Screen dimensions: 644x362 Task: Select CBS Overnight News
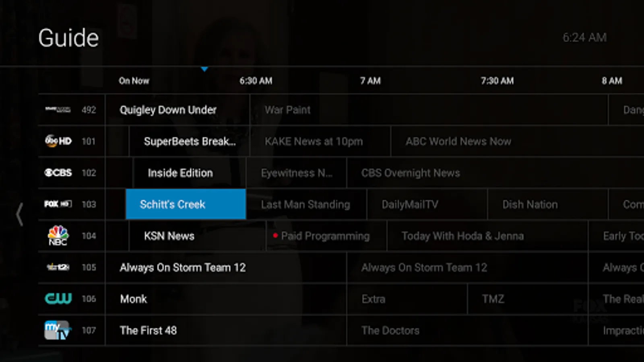tap(495, 173)
